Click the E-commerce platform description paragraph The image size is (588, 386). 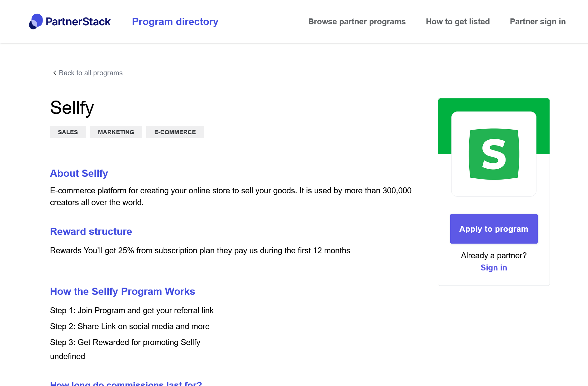tap(231, 196)
